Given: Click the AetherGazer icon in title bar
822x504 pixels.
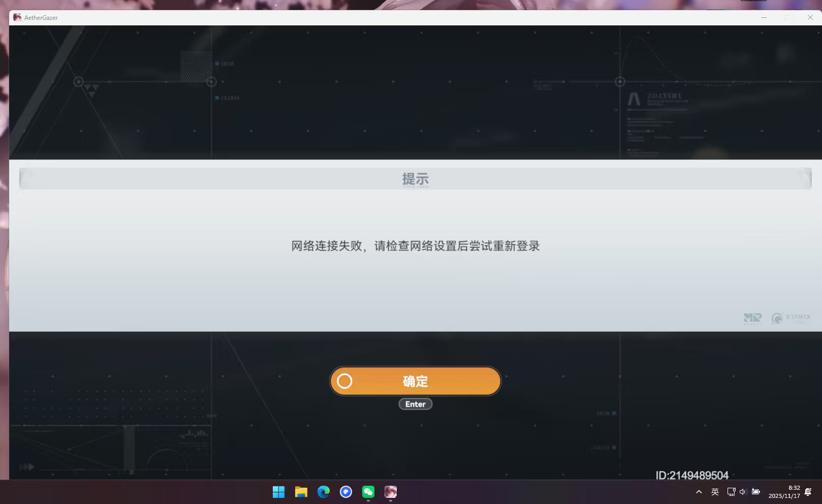Looking at the screenshot, I should pyautogui.click(x=17, y=17).
